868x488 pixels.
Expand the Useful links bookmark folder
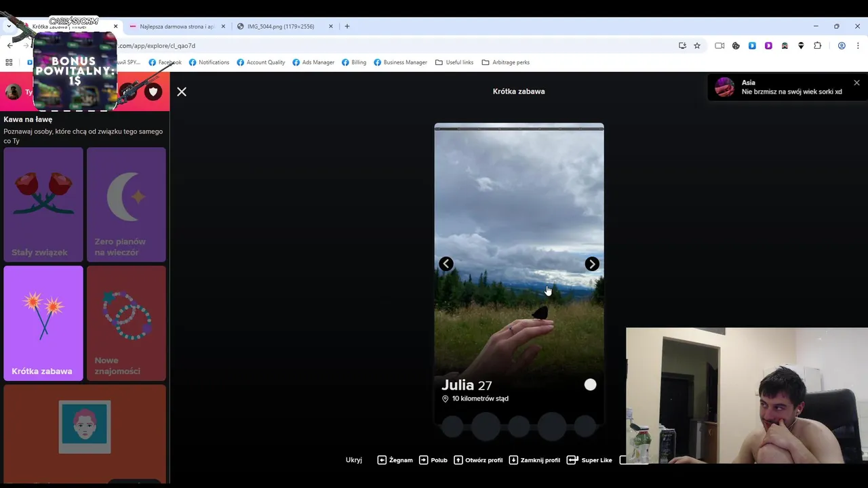point(454,62)
